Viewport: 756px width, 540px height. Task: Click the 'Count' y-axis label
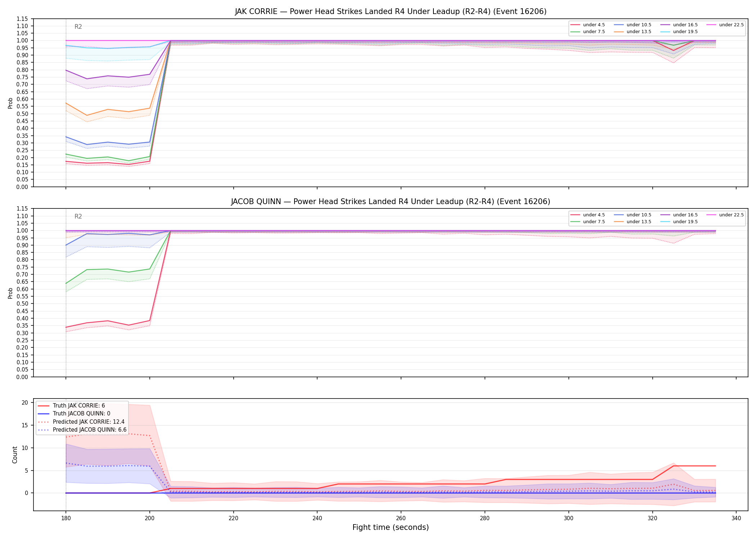point(15,455)
